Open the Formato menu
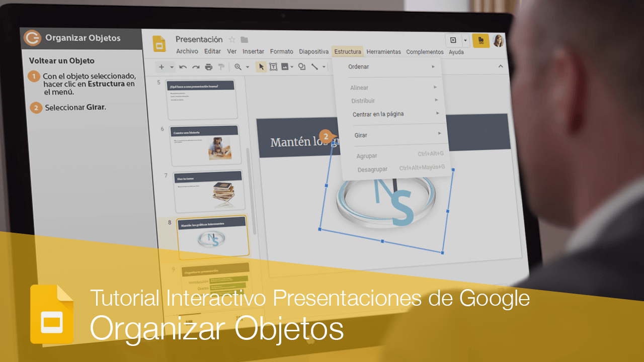This screenshot has width=644, height=362. coord(282,51)
